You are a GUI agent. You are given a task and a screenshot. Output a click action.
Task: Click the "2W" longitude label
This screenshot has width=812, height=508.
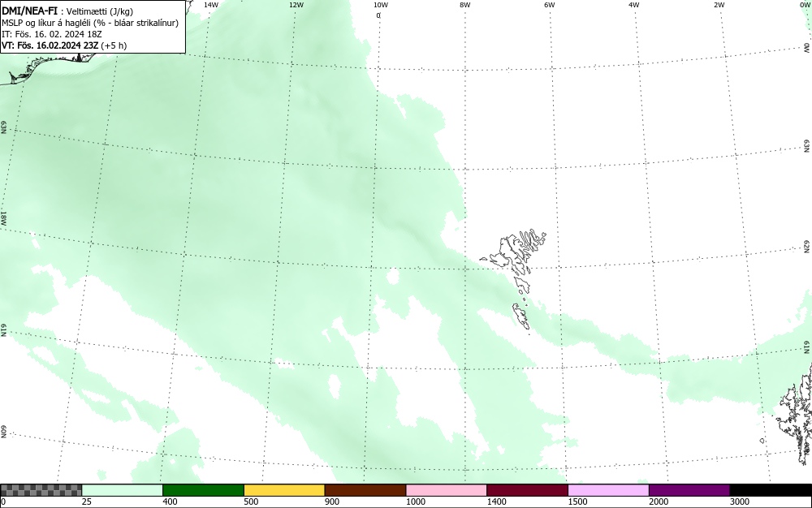tap(719, 5)
